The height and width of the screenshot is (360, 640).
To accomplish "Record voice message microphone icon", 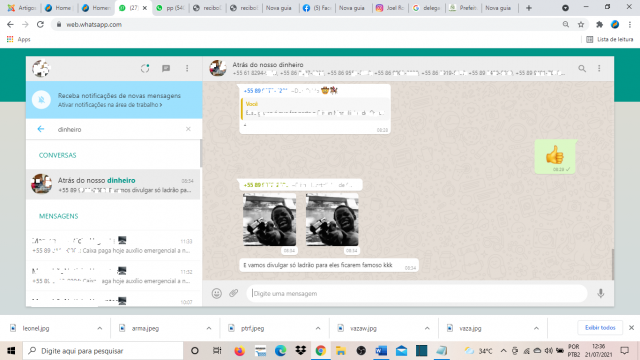I will (x=600, y=293).
